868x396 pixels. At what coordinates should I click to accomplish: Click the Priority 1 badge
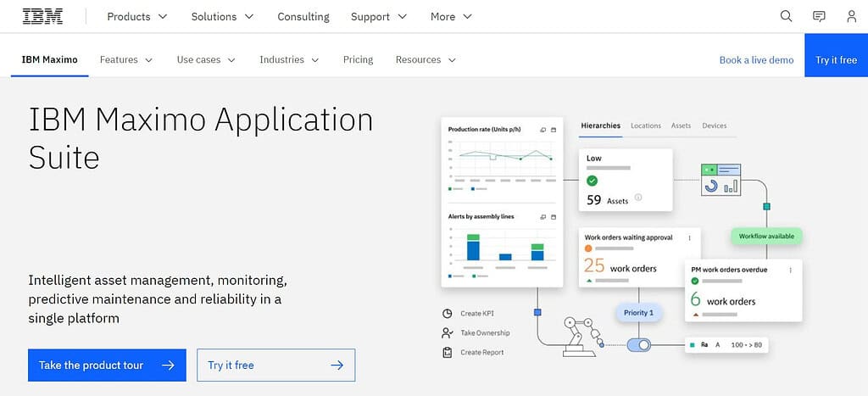pyautogui.click(x=639, y=313)
